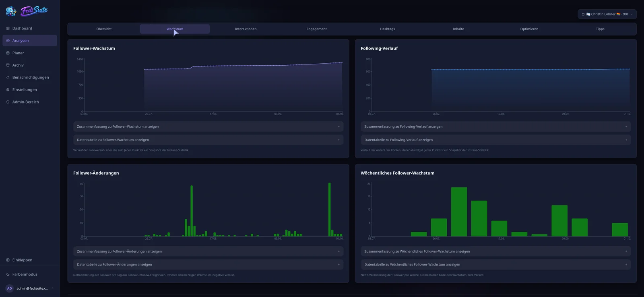
Task: Open admin@fedisuite user menu chevron
Action: (53, 289)
